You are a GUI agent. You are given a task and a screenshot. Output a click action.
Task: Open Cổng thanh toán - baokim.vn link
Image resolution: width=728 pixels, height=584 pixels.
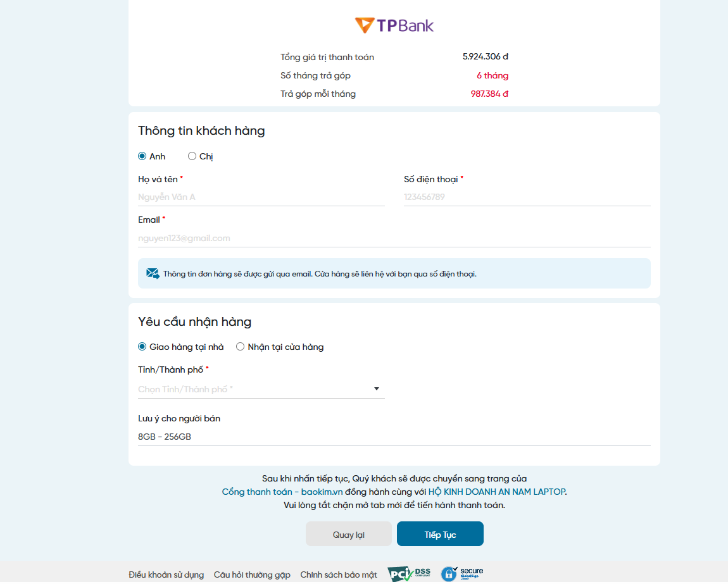tap(282, 492)
